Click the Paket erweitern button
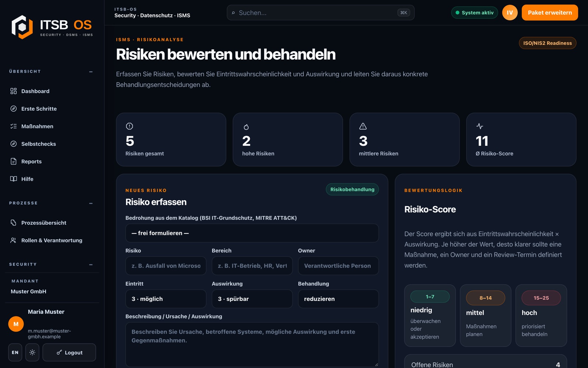The height and width of the screenshot is (368, 588). (x=550, y=13)
